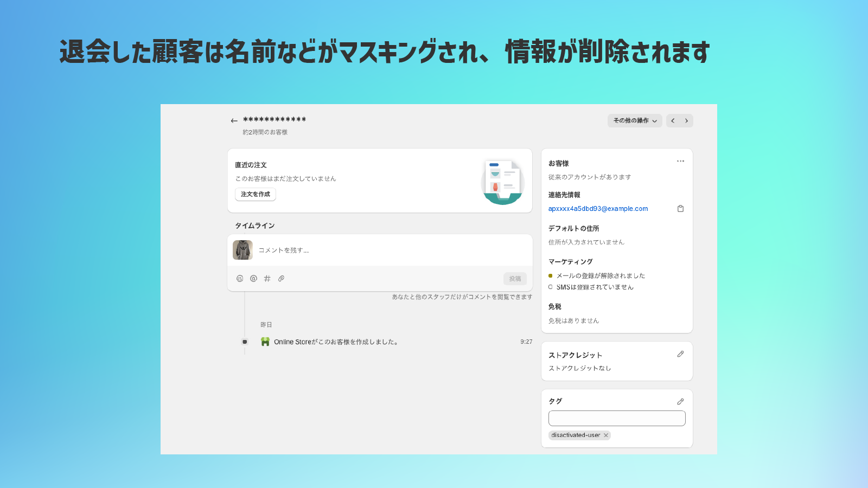Remove the disactivated-user tag
Screen dimensions: 868x488
coord(606,435)
